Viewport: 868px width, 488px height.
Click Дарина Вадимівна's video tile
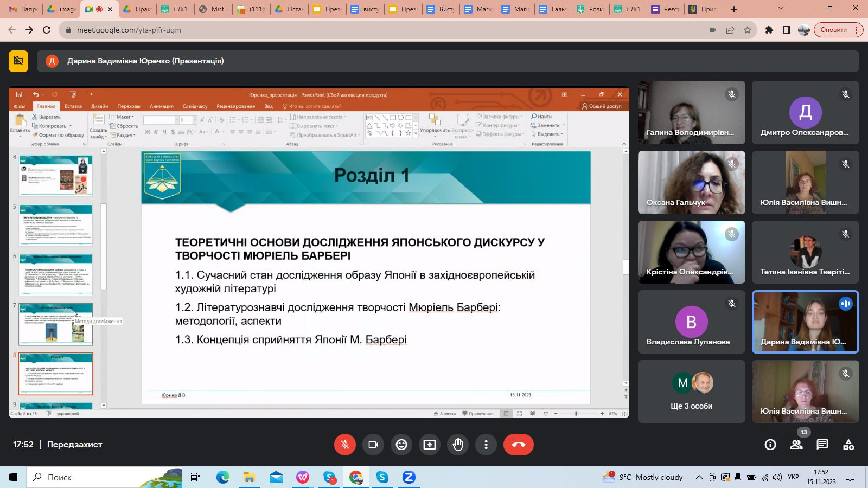(805, 322)
